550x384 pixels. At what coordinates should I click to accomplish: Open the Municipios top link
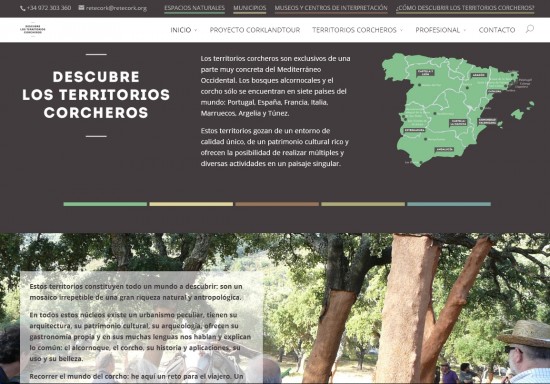pos(250,8)
